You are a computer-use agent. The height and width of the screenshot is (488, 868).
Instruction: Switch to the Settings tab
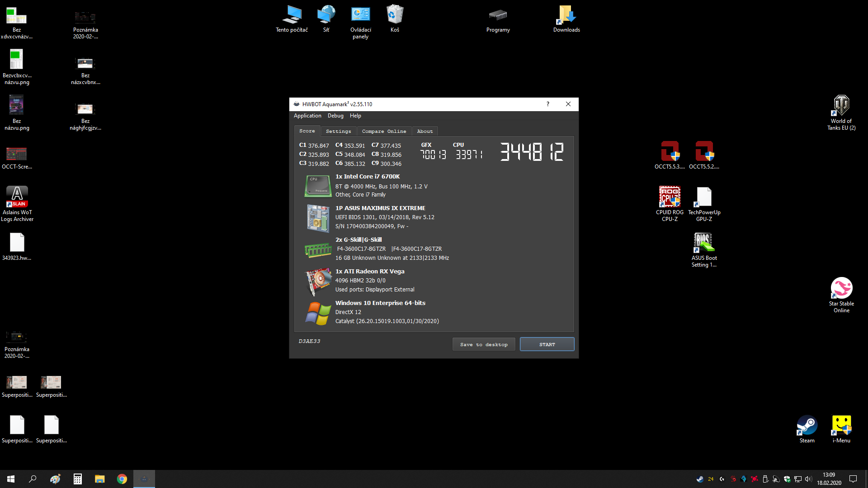click(x=338, y=131)
